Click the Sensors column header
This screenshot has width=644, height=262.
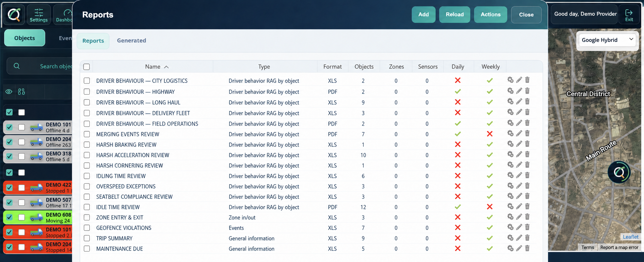click(x=427, y=66)
